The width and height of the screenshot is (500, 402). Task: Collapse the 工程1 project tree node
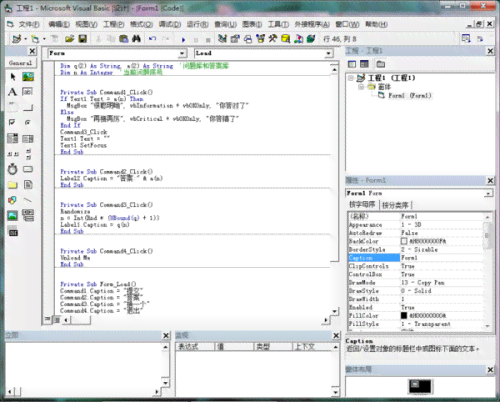[x=351, y=78]
